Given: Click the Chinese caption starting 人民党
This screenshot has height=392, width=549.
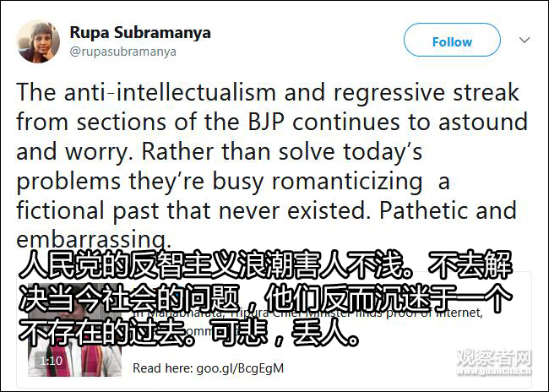Looking at the screenshot, I should (269, 266).
